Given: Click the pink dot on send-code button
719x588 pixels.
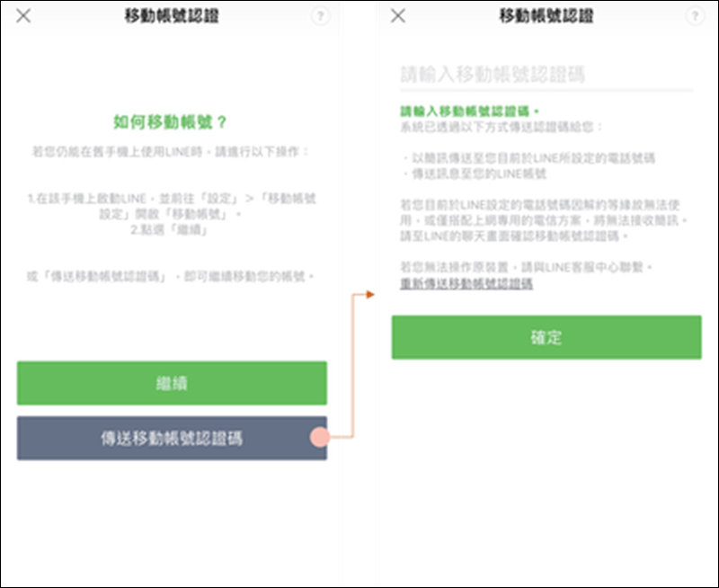Looking at the screenshot, I should click(318, 438).
